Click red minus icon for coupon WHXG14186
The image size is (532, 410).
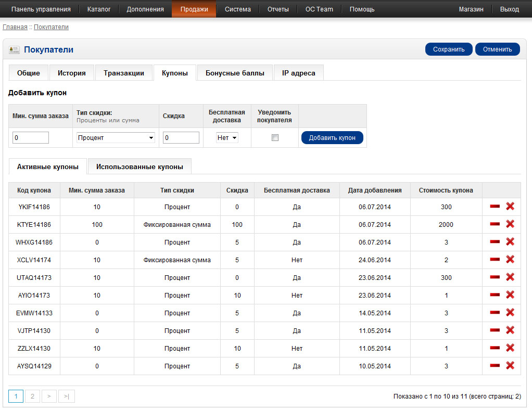[495, 242]
